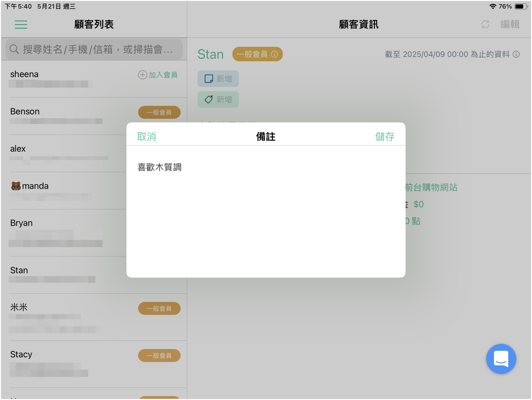
Task: Tap the search magnifier icon
Action: coord(14,49)
